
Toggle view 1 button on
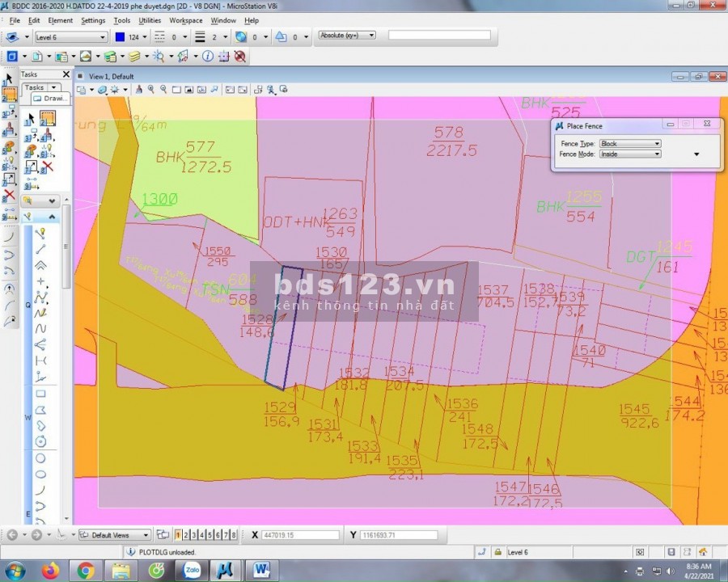click(x=178, y=535)
